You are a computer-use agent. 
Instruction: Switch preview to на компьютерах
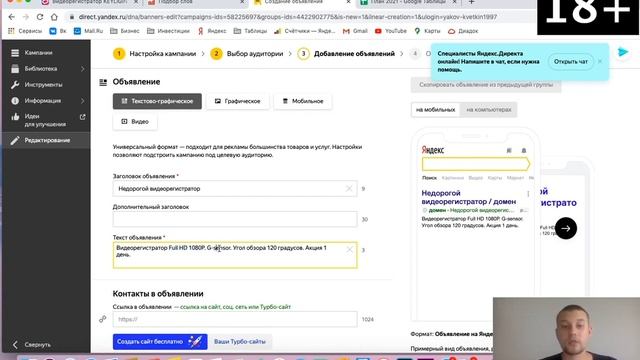[489, 110]
